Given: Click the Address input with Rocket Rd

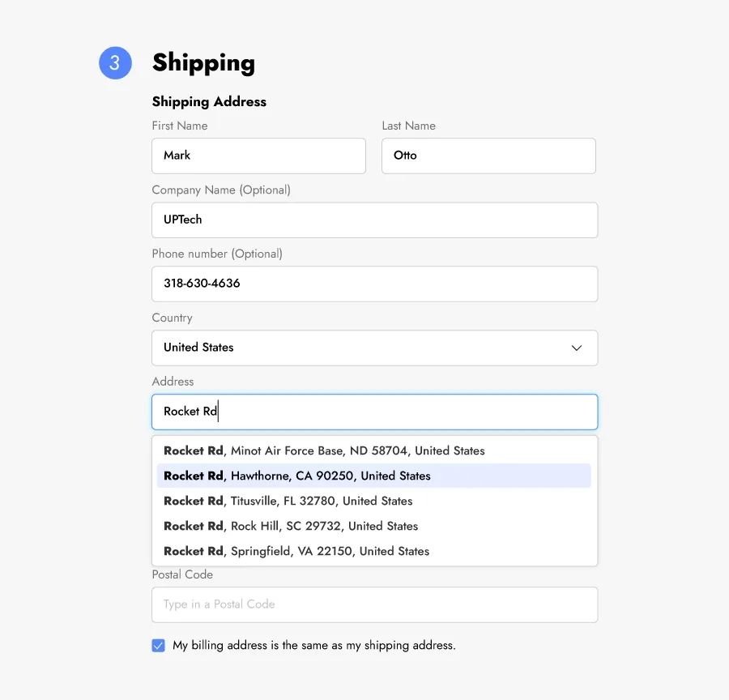Looking at the screenshot, I should [374, 412].
